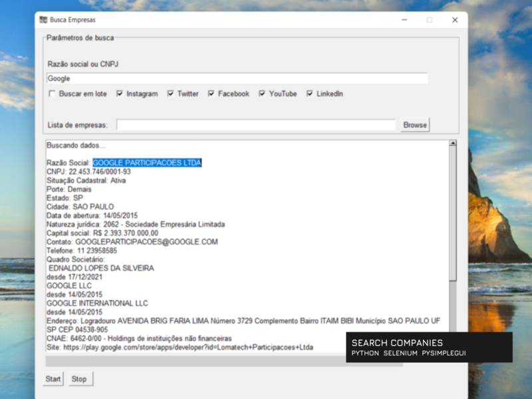532x399 pixels.
Task: Click the Porte: Demais line
Action: click(x=69, y=190)
